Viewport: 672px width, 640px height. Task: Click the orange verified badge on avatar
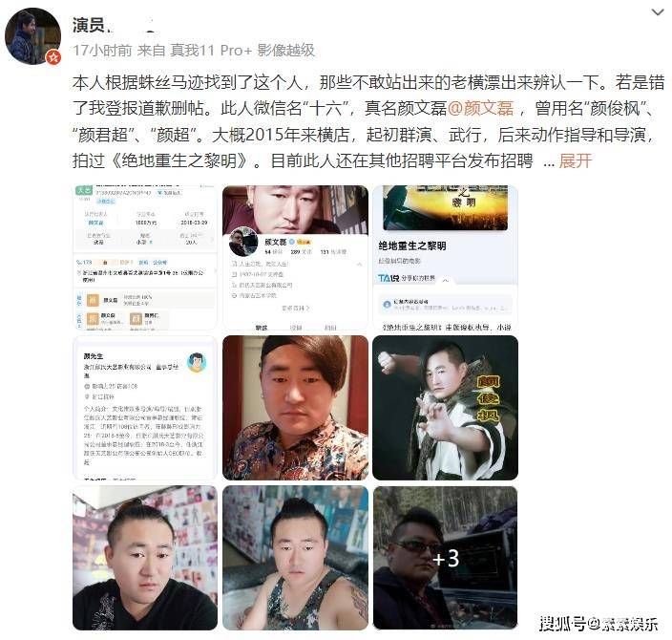coord(53,57)
